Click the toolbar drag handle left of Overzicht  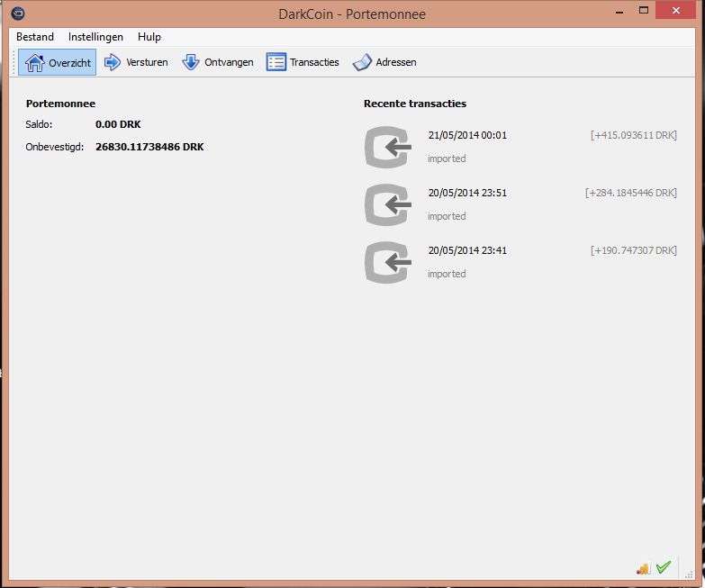(14, 62)
